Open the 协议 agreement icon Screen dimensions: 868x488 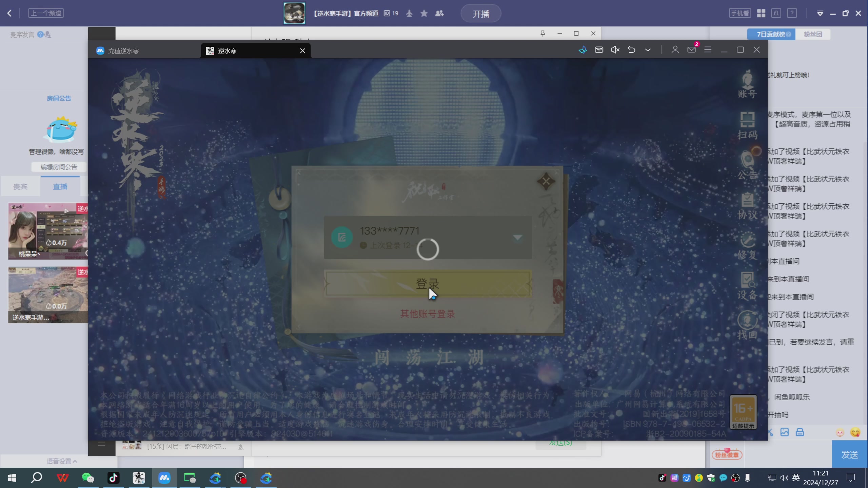(747, 206)
